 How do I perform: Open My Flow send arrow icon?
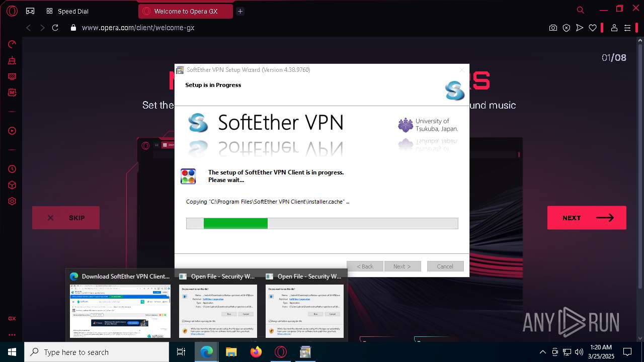(x=580, y=28)
